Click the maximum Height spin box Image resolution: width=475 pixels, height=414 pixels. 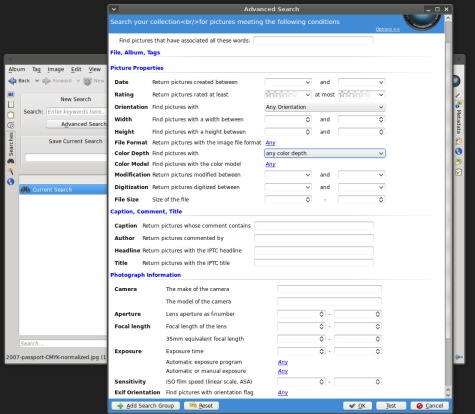[362, 132]
